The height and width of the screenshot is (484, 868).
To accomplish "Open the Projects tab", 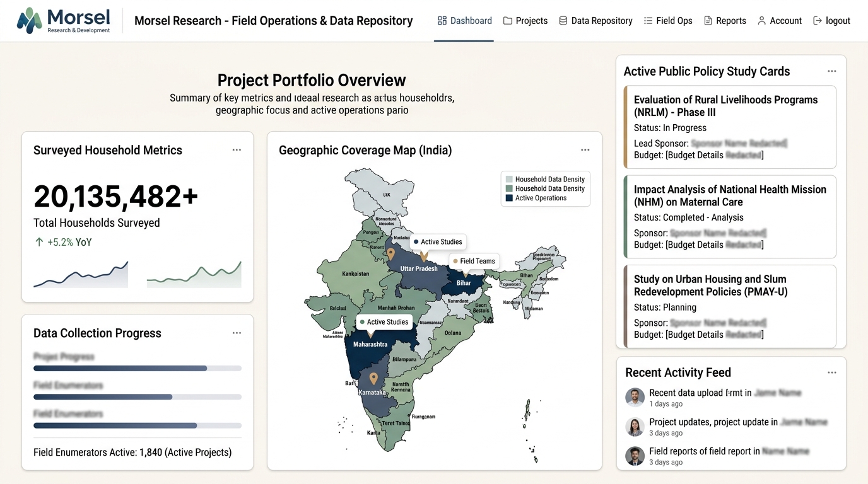I will tap(525, 21).
